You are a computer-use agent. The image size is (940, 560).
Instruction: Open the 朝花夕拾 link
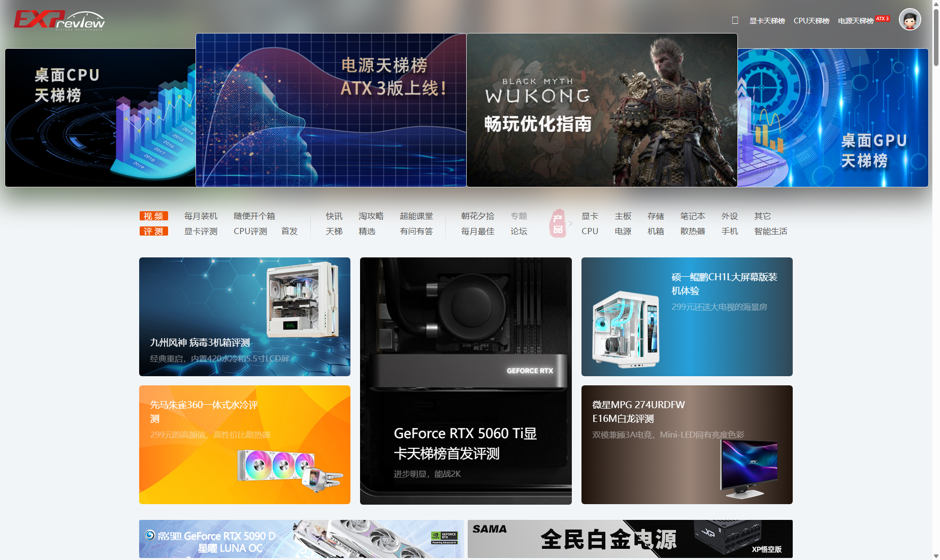point(478,216)
